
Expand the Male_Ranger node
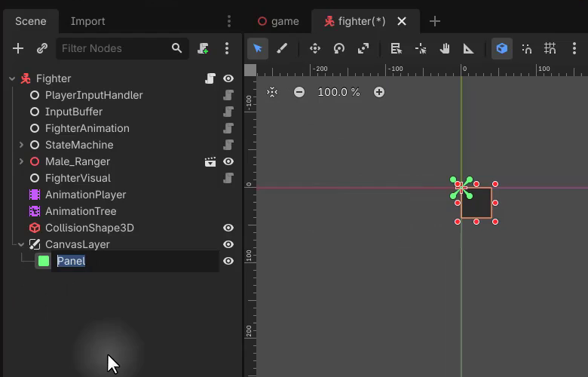pyautogui.click(x=21, y=161)
